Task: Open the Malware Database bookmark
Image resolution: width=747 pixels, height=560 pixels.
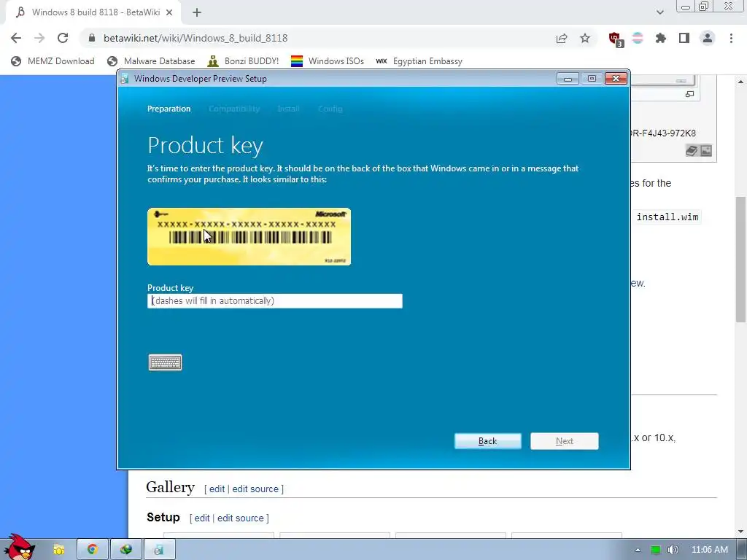Action: (151, 61)
